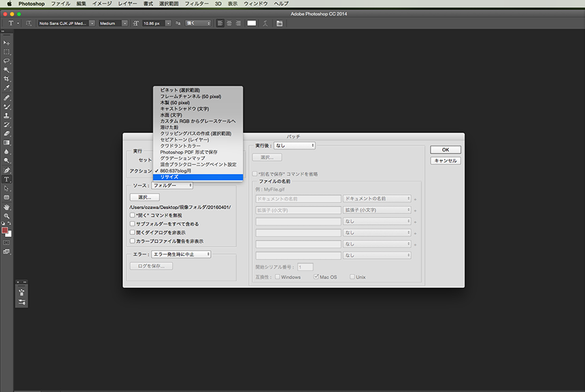Select the Rectangular Marquee tool
Screen dimensions: 585x392
pos(7,52)
